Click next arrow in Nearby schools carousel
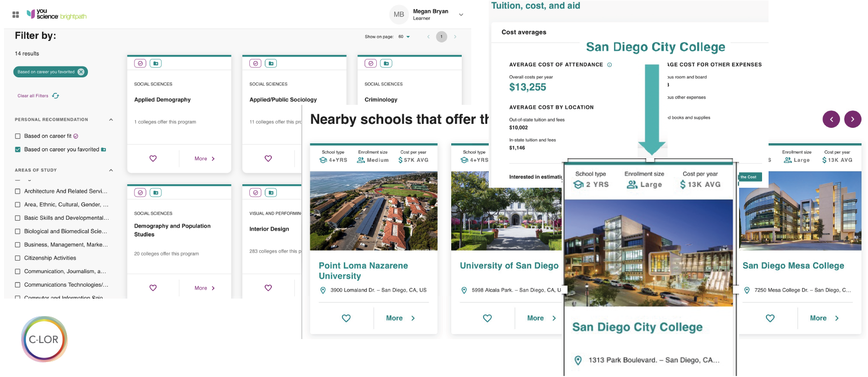 853,119
